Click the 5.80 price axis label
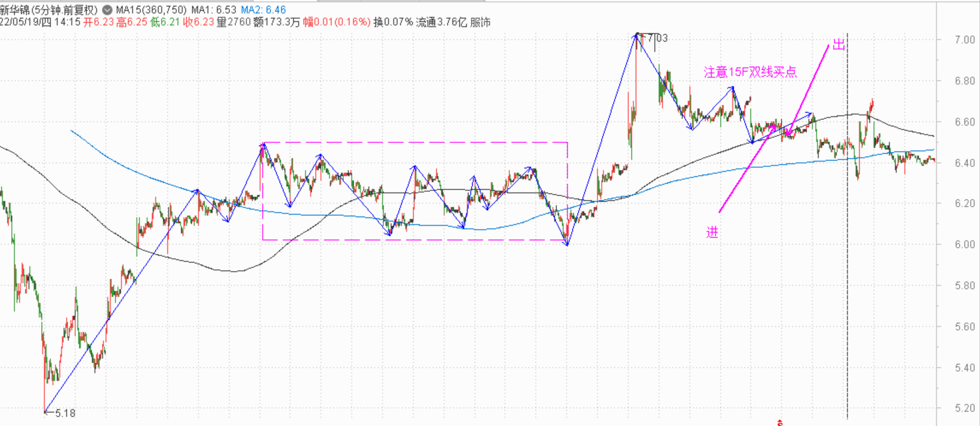 coord(965,286)
